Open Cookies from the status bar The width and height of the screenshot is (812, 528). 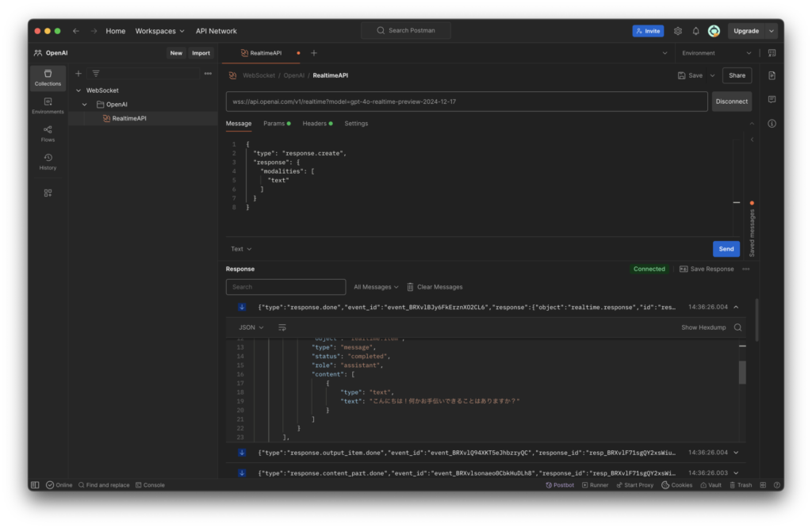click(x=677, y=485)
